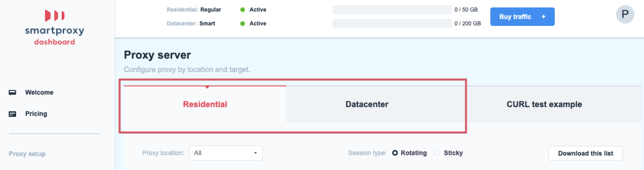
Task: Click the arrow in the All location combo box
Action: (x=255, y=153)
